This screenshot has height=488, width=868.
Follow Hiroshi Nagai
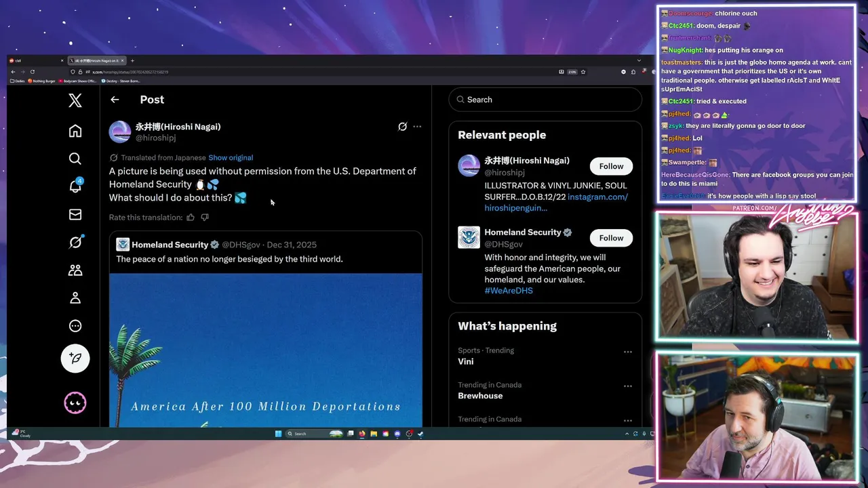(x=611, y=166)
